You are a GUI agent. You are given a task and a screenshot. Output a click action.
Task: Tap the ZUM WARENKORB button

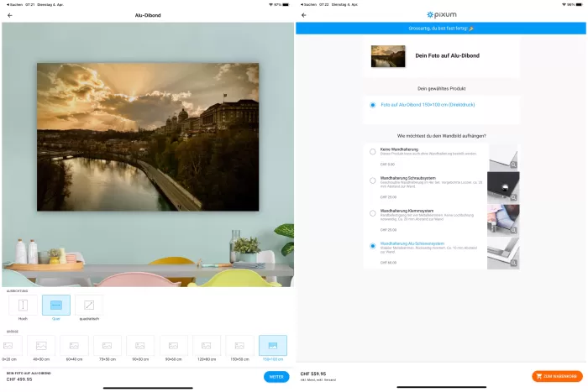(557, 376)
